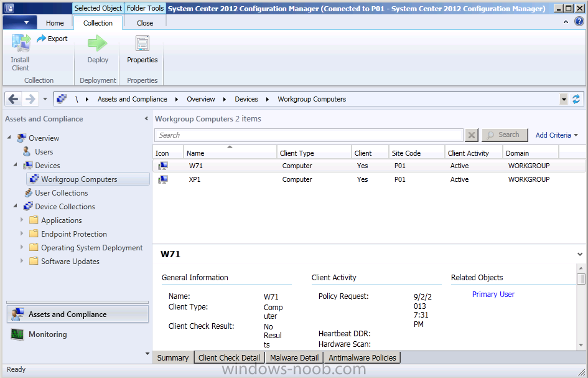Click the Assets and Compliance breadcrumb segment

tap(133, 99)
